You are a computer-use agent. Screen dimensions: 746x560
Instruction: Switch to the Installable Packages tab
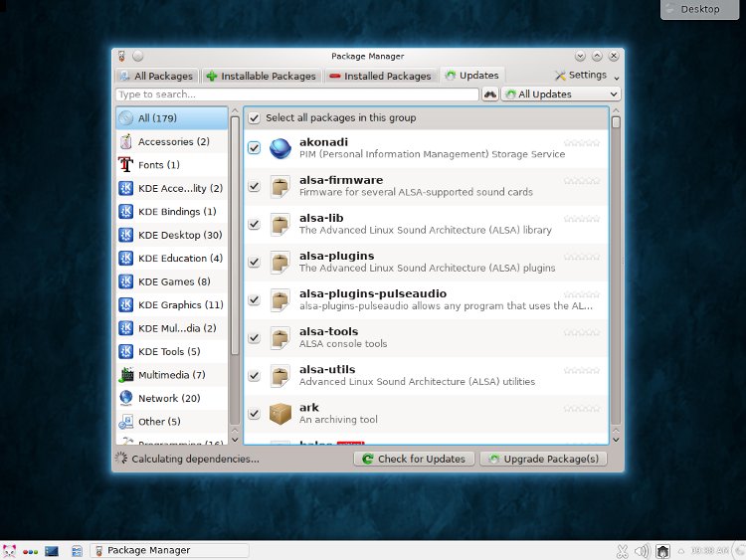click(261, 76)
